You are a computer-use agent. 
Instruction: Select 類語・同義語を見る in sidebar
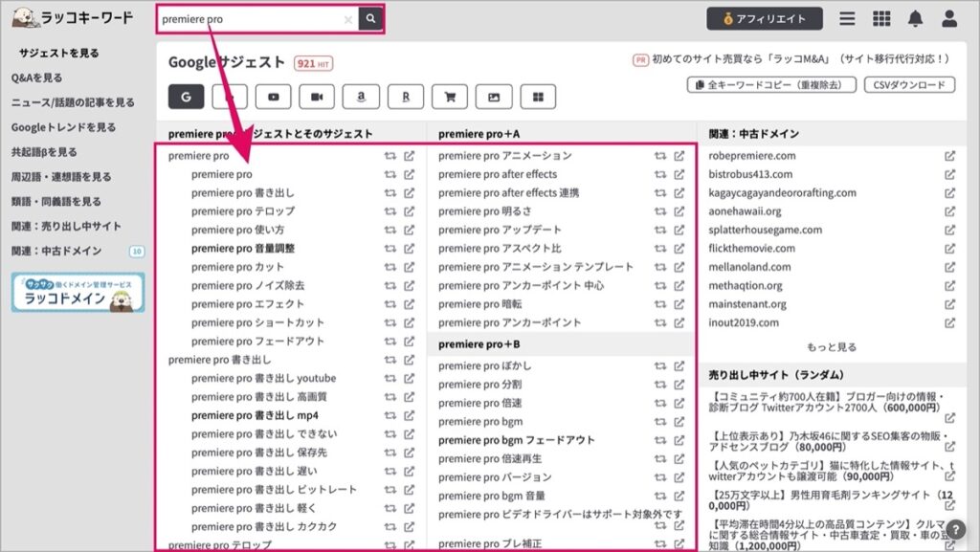[56, 201]
